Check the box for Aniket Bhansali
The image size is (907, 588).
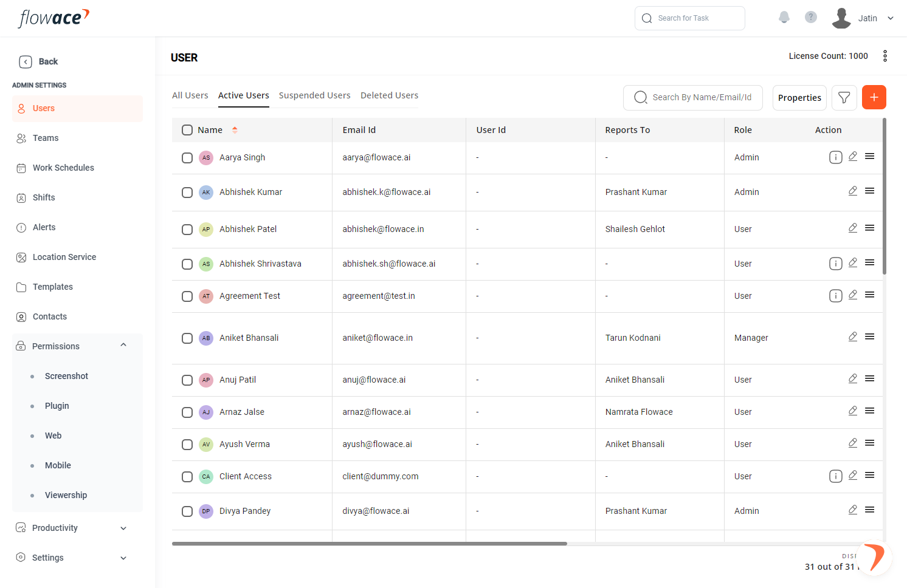point(187,338)
